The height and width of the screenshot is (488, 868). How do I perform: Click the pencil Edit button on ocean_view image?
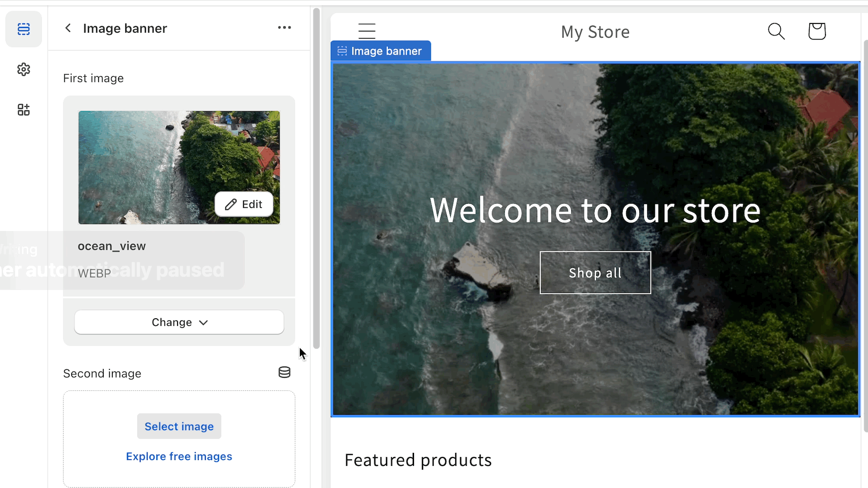point(244,204)
